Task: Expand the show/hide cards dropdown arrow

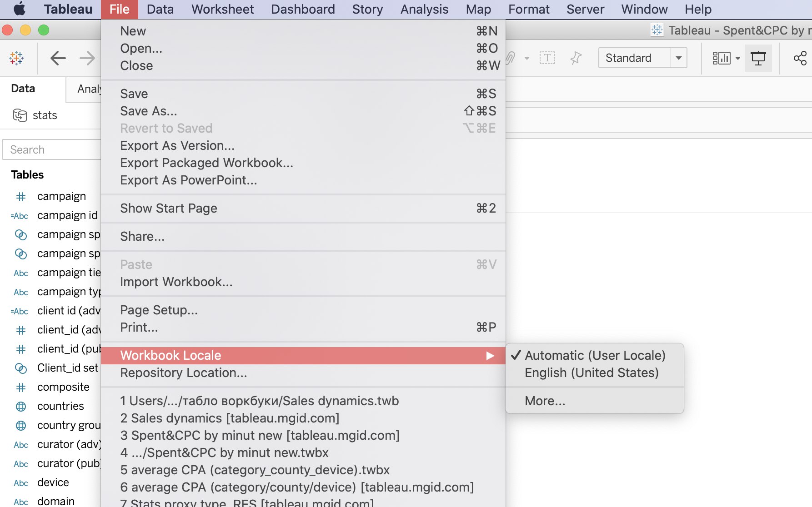Action: 738,59
